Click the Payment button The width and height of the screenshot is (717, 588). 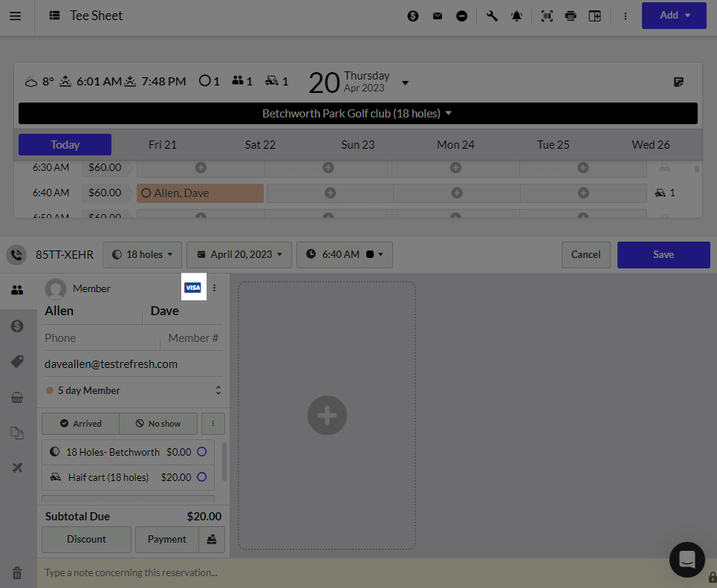click(x=167, y=539)
